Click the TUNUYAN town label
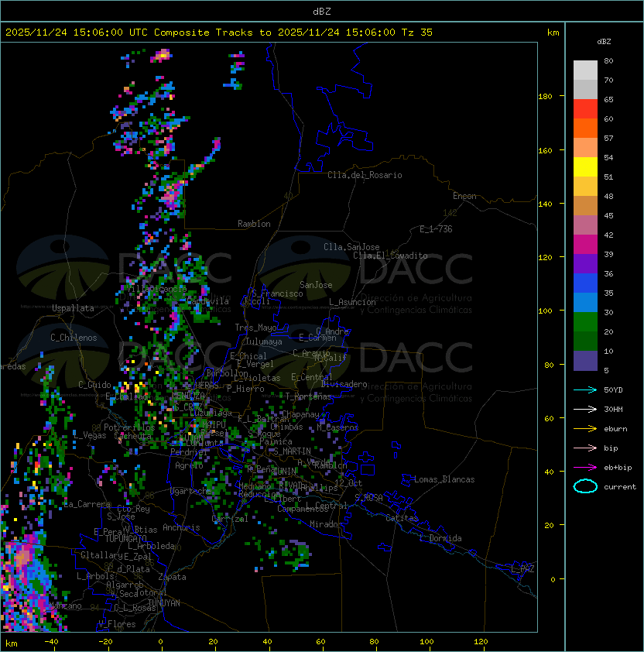The width and height of the screenshot is (644, 652). [x=163, y=603]
